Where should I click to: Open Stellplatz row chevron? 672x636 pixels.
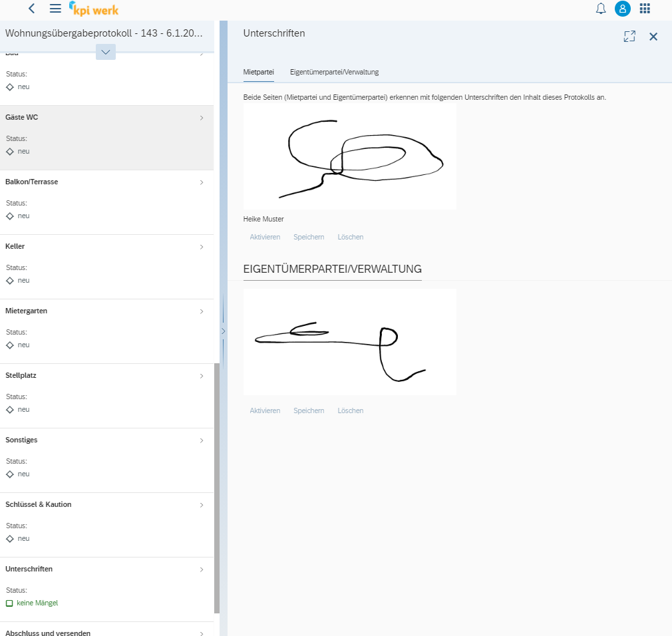(202, 377)
